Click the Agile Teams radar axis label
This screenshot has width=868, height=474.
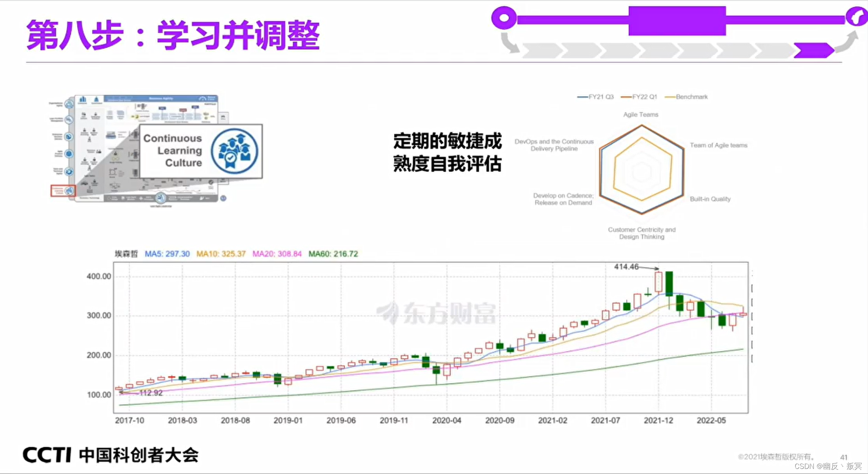(641, 114)
